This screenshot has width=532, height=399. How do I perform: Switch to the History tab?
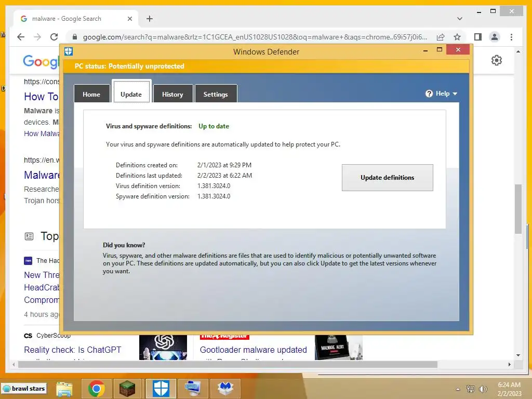tap(172, 94)
